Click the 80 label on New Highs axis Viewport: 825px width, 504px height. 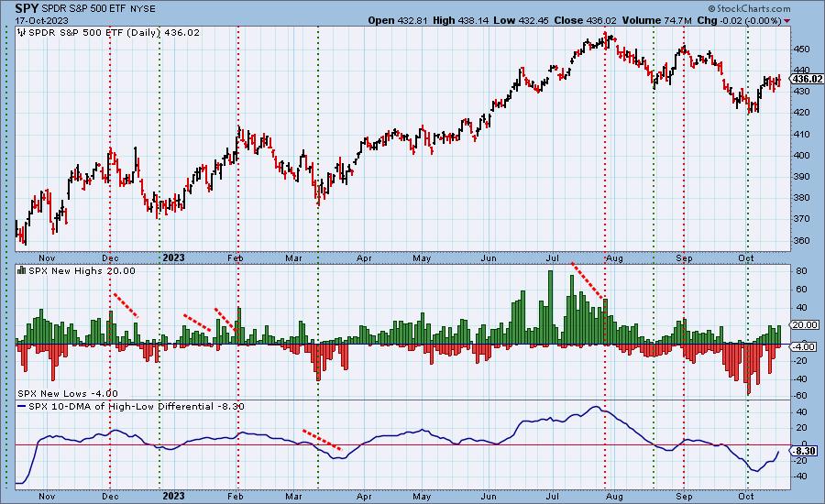pyautogui.click(x=802, y=271)
